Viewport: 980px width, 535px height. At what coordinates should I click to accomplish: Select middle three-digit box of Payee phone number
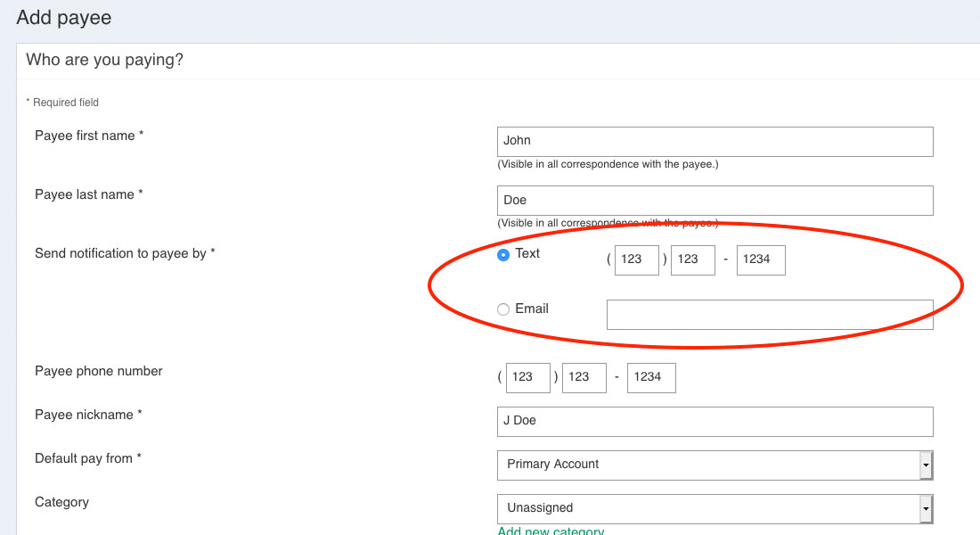tap(584, 377)
